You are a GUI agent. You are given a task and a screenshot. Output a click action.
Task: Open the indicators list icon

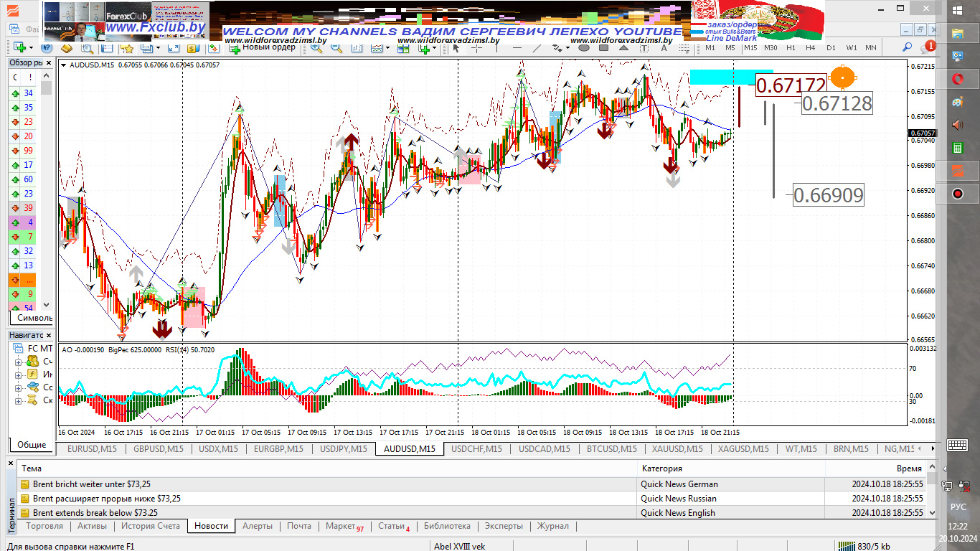[377, 48]
